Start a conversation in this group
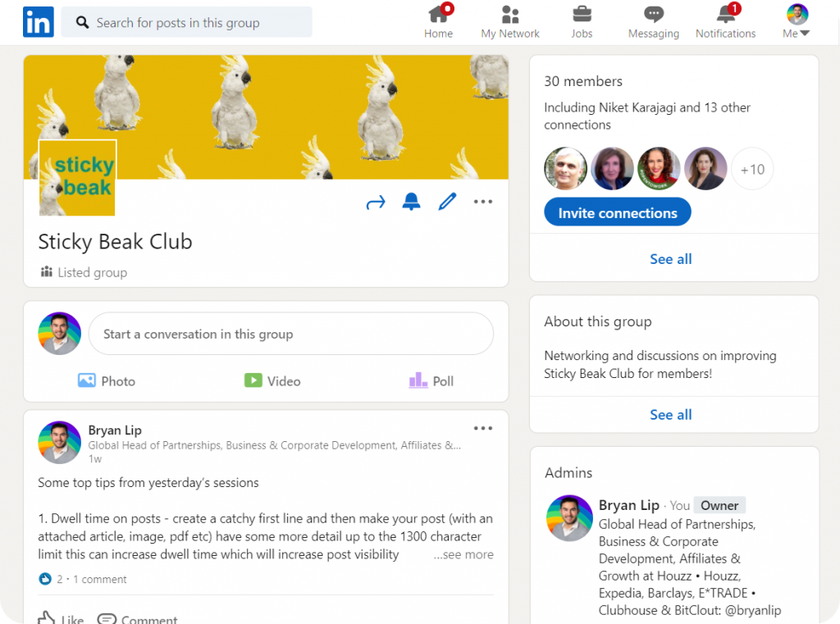The width and height of the screenshot is (840, 624). [x=291, y=334]
